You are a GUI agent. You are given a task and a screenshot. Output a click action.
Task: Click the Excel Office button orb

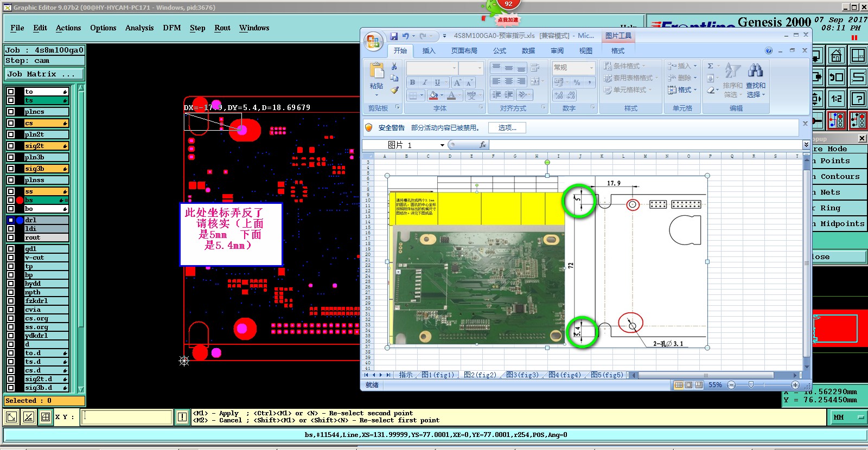(374, 42)
